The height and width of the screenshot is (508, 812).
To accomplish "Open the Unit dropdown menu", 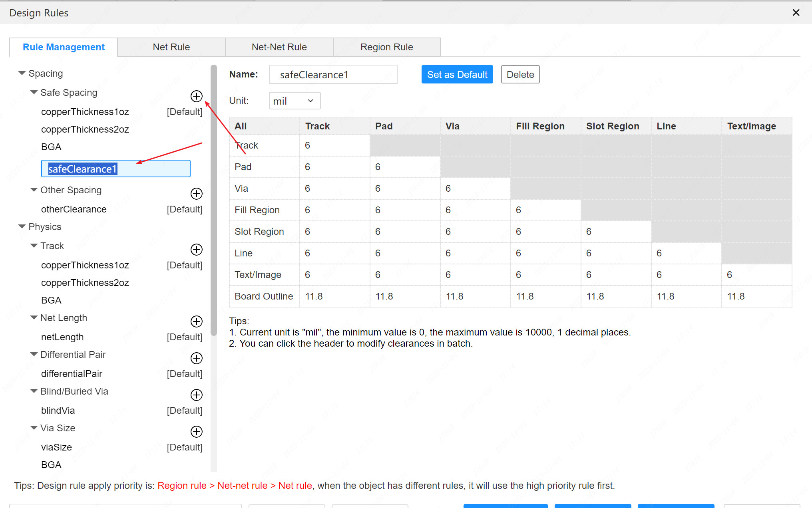I will tap(293, 101).
